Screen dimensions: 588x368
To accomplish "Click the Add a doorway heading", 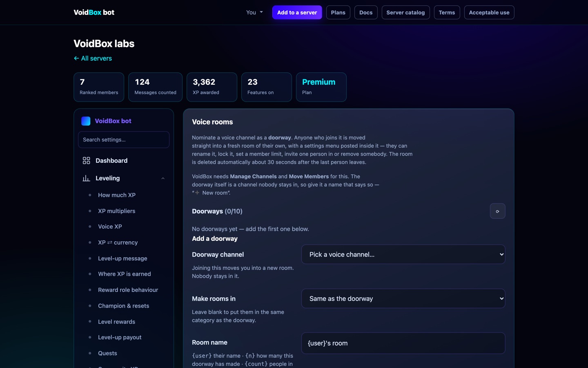I will 215,239.
